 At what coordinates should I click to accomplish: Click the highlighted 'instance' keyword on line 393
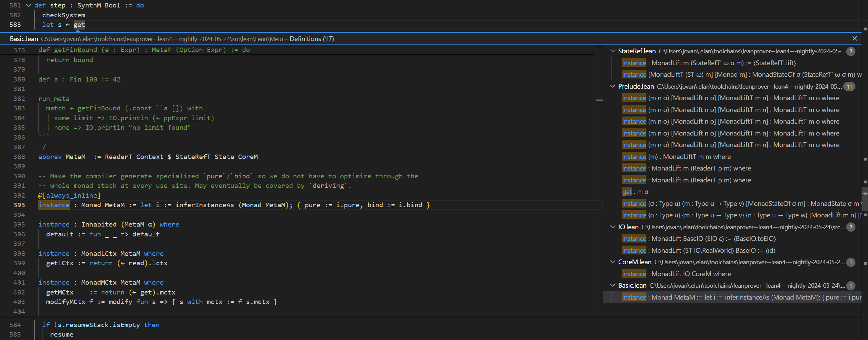coord(54,205)
